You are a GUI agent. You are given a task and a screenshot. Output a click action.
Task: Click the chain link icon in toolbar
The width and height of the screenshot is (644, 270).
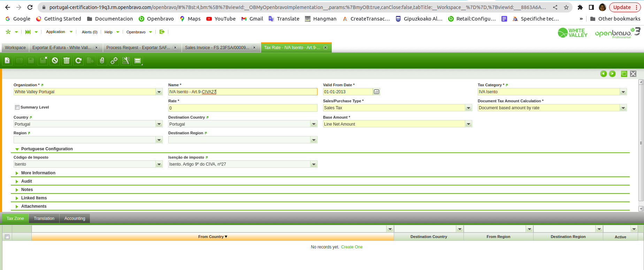[114, 61]
